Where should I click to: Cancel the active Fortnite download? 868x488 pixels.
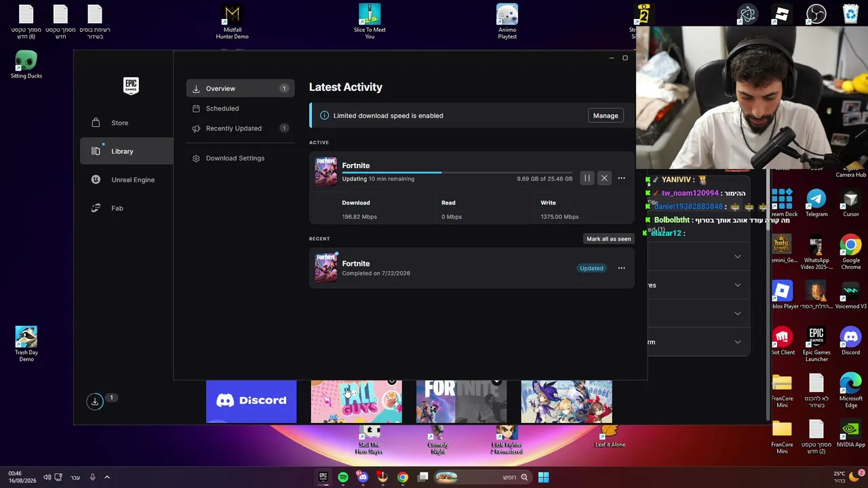click(604, 178)
